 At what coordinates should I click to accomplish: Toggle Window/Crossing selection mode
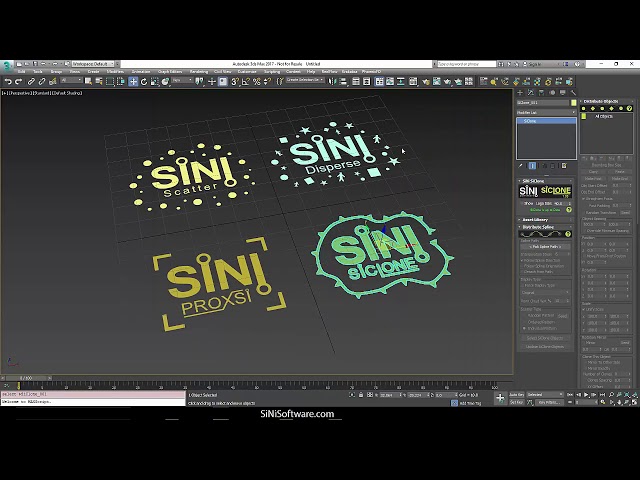121,82
